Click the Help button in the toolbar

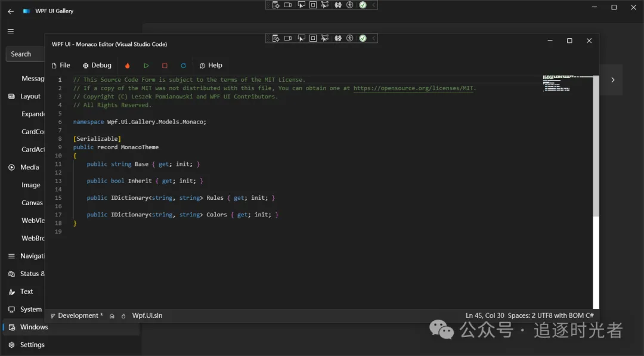point(211,66)
